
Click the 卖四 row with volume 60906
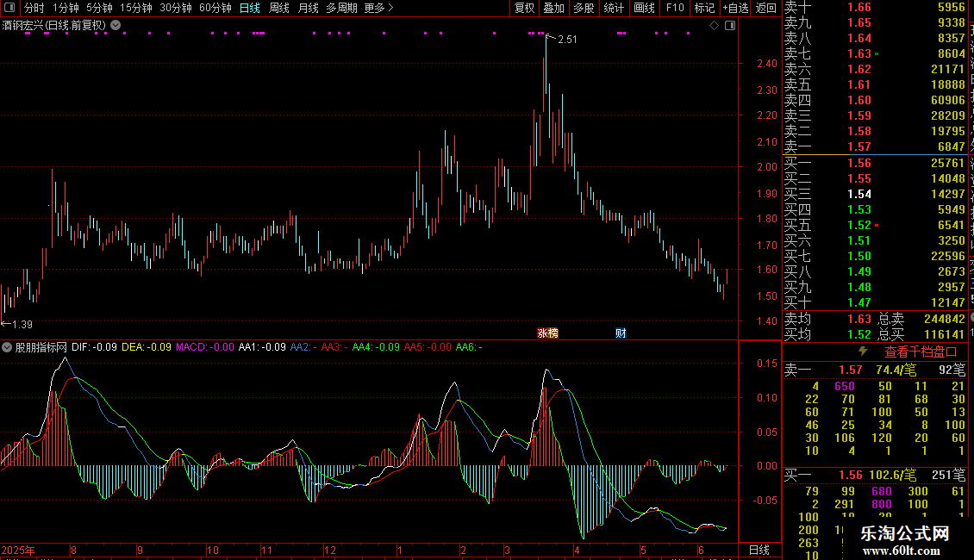[875, 101]
